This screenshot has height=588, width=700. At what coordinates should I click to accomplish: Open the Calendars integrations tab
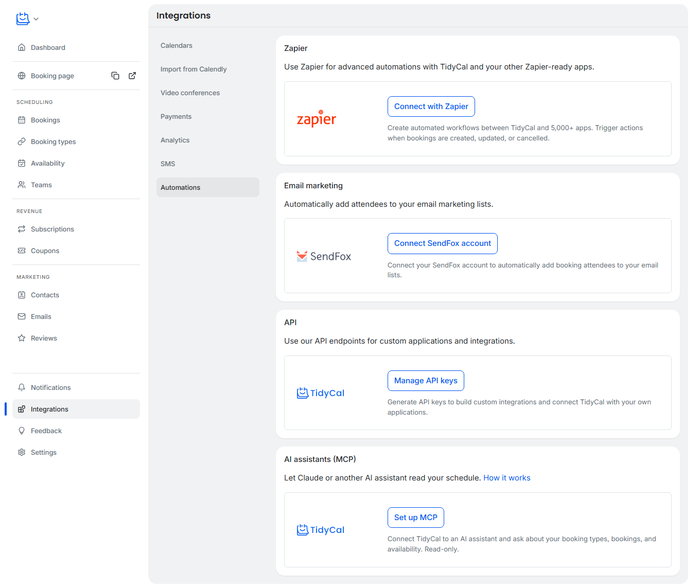tap(208, 45)
